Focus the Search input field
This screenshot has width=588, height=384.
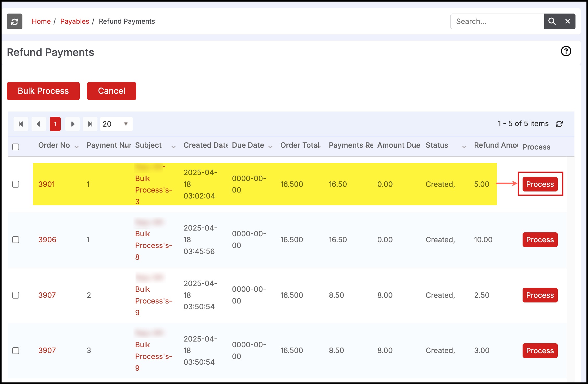coord(497,21)
